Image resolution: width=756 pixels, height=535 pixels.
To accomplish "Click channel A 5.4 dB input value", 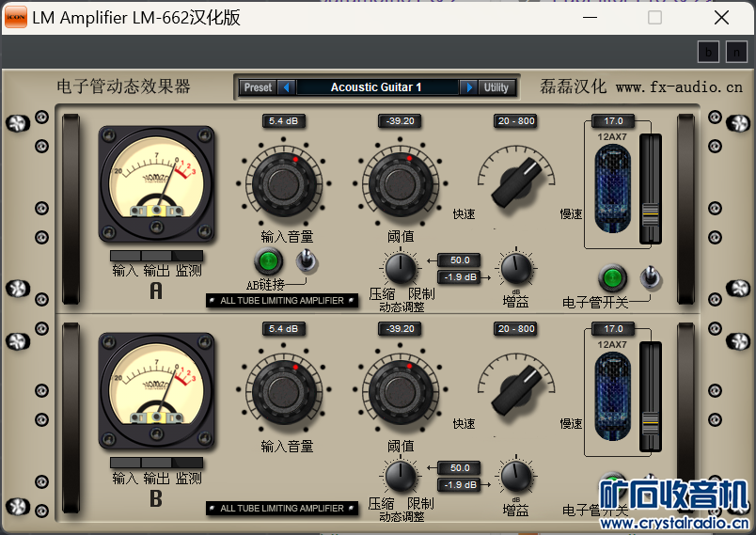I will click(x=284, y=121).
